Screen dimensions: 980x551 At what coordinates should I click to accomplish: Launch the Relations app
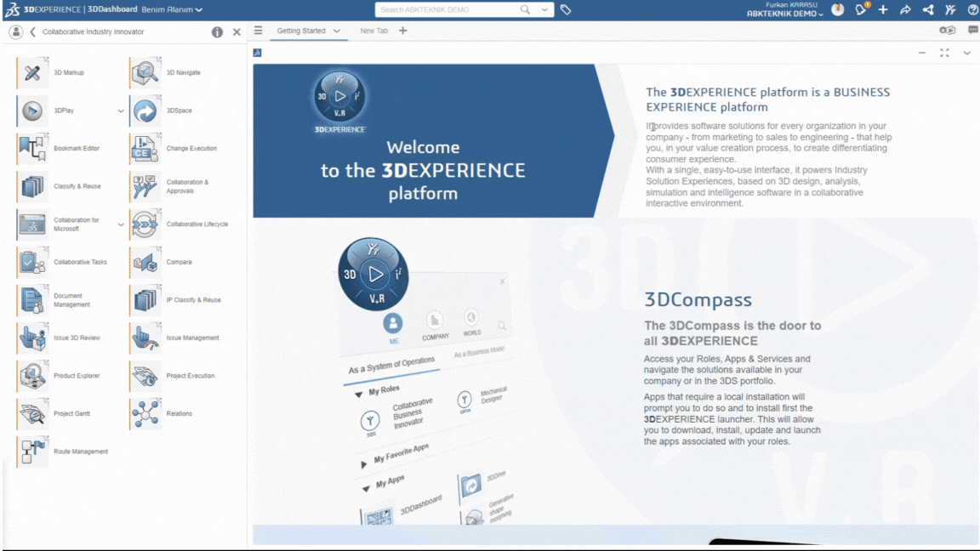[145, 414]
